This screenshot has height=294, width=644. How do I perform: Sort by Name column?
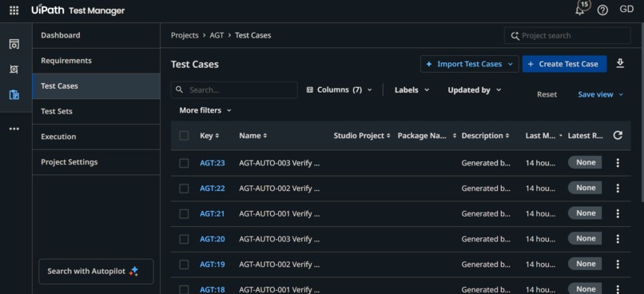click(253, 136)
